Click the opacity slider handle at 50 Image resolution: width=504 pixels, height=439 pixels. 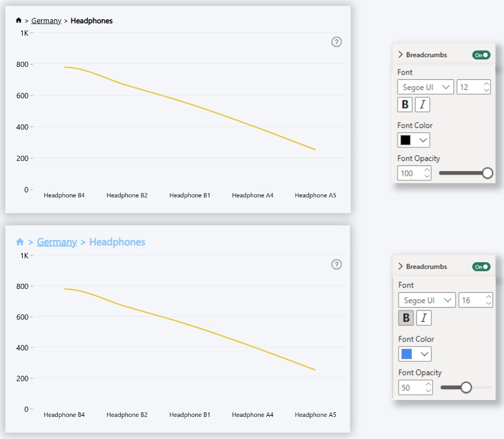pos(466,387)
